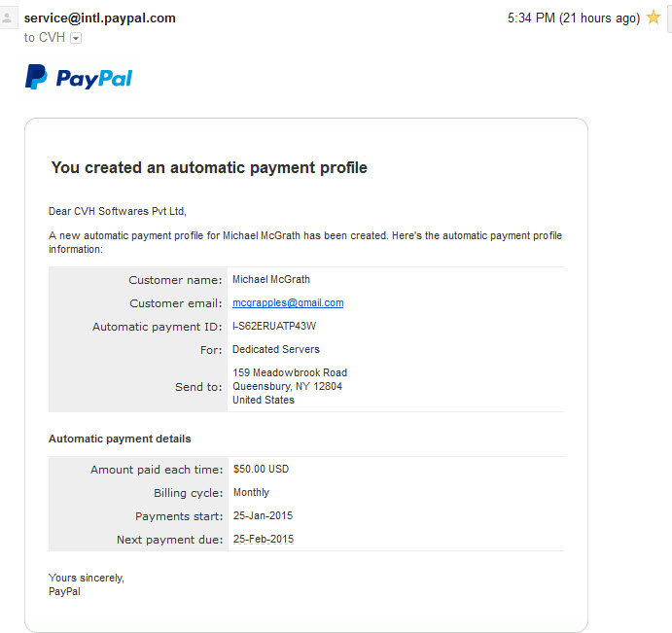Click the PayPal wordmark text logo
The width and height of the screenshot is (672, 633).
pyautogui.click(x=94, y=80)
